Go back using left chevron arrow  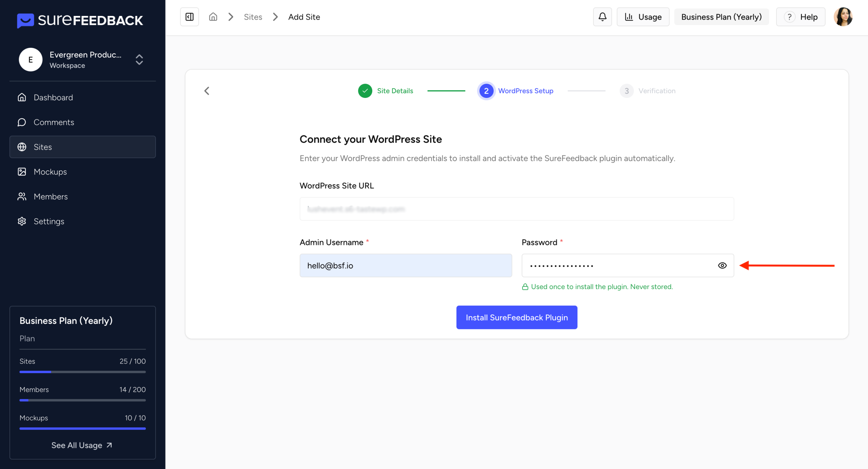[x=207, y=91]
